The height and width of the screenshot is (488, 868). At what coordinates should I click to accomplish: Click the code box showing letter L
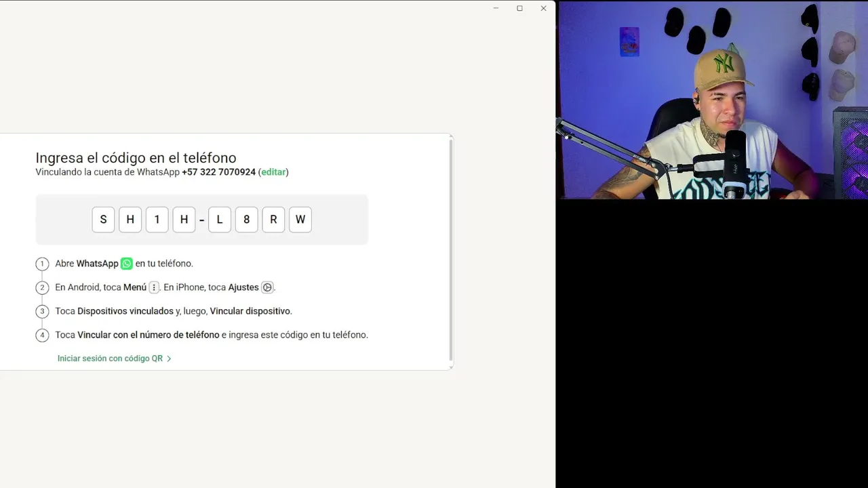tap(220, 220)
